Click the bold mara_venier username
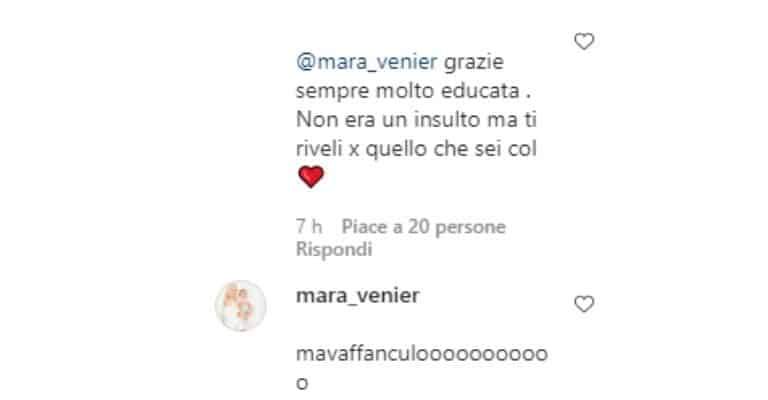Viewport: 768px width, 400px height. [x=358, y=296]
